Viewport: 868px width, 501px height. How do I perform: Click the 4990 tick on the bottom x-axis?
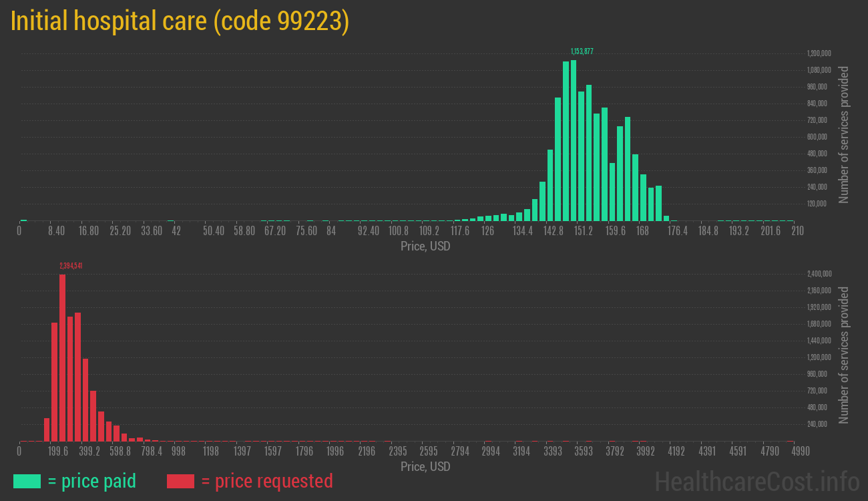point(791,452)
